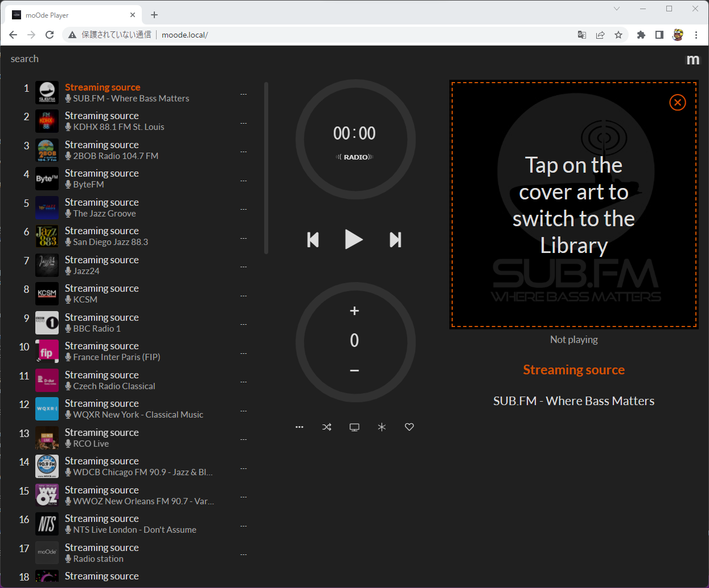Click the translate page icon
The height and width of the screenshot is (588, 709).
coord(582,35)
